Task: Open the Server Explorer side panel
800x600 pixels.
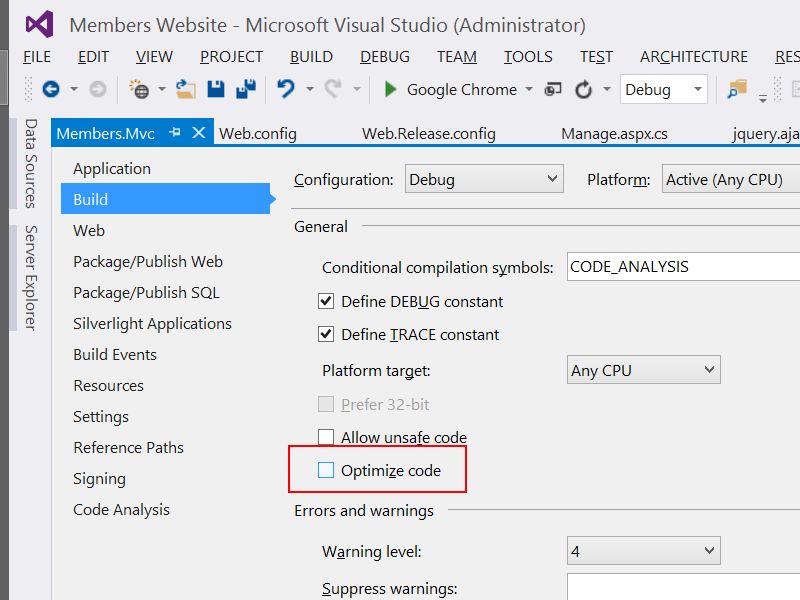Action: [x=31, y=278]
